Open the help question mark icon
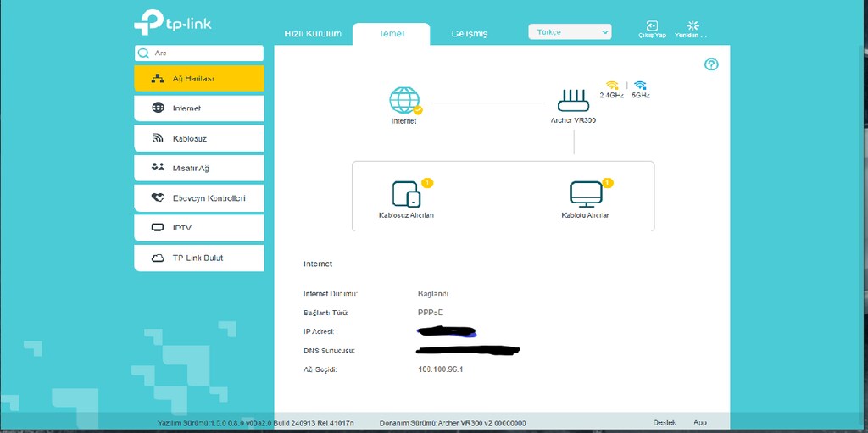The image size is (868, 433). point(711,64)
